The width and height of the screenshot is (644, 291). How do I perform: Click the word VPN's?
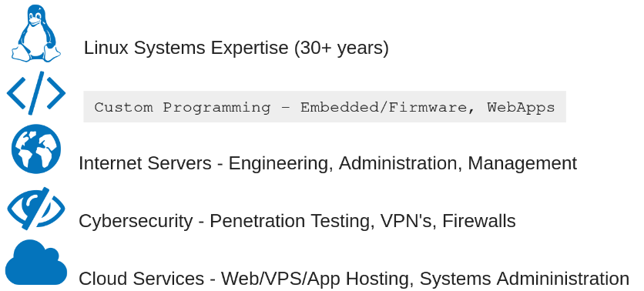[407, 221]
